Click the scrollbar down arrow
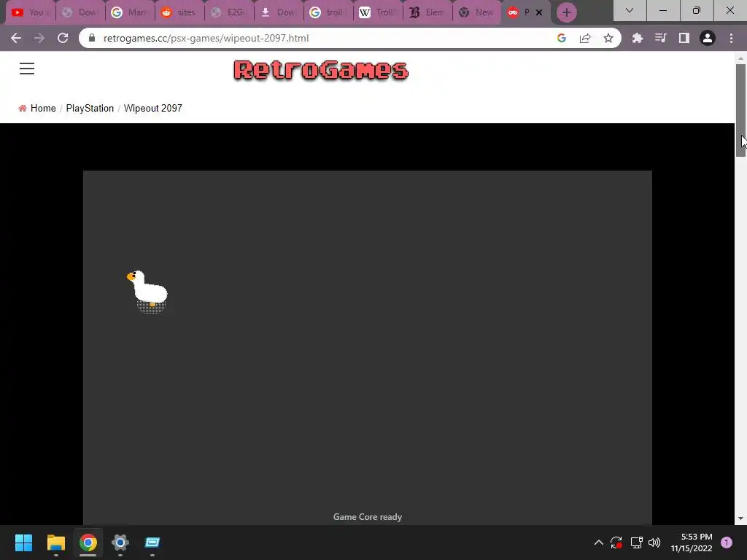 [x=740, y=518]
